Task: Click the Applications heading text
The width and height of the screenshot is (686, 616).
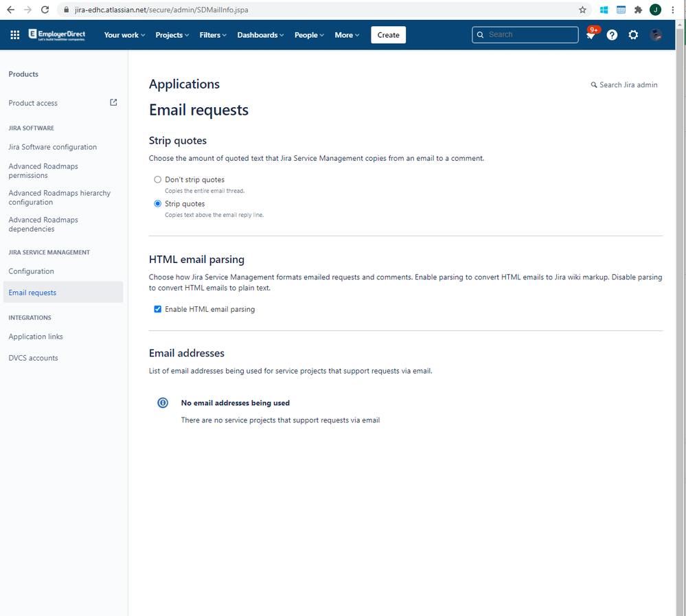Action: point(184,84)
